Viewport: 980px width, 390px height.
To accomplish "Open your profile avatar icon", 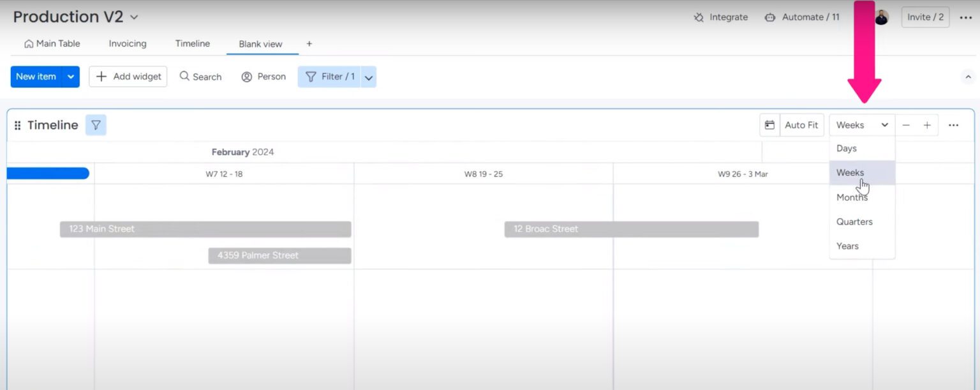I will click(881, 17).
